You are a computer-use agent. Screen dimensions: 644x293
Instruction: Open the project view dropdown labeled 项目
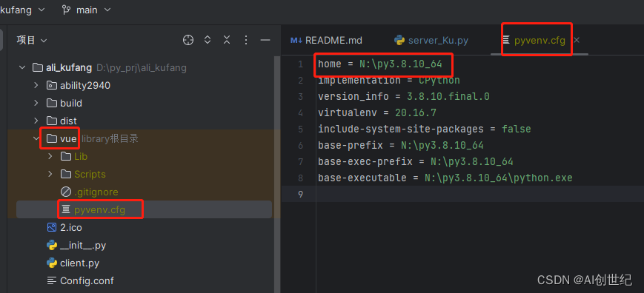[32, 40]
